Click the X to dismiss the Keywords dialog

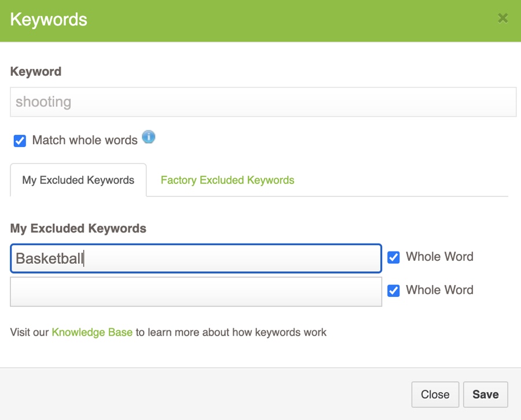[502, 18]
